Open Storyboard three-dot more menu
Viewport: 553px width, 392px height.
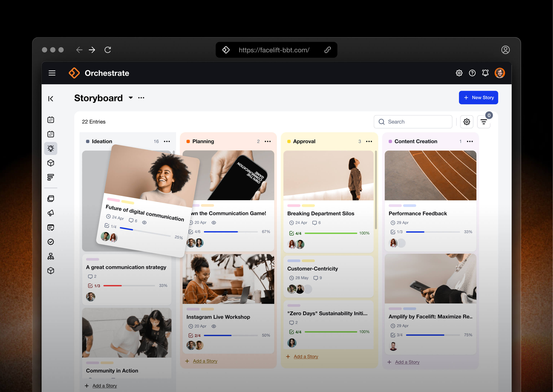[x=141, y=98]
